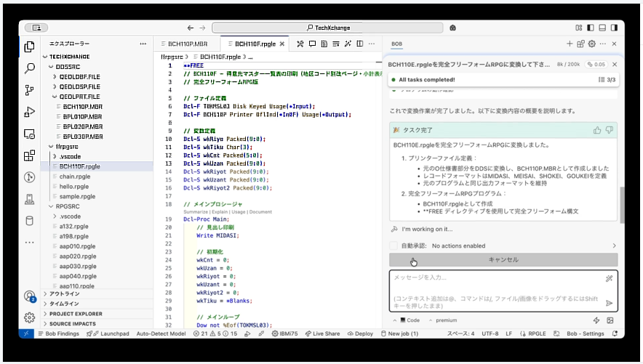Open BPL010P.MBR in the explorer
This screenshot has width=643, height=364.
coord(82,117)
